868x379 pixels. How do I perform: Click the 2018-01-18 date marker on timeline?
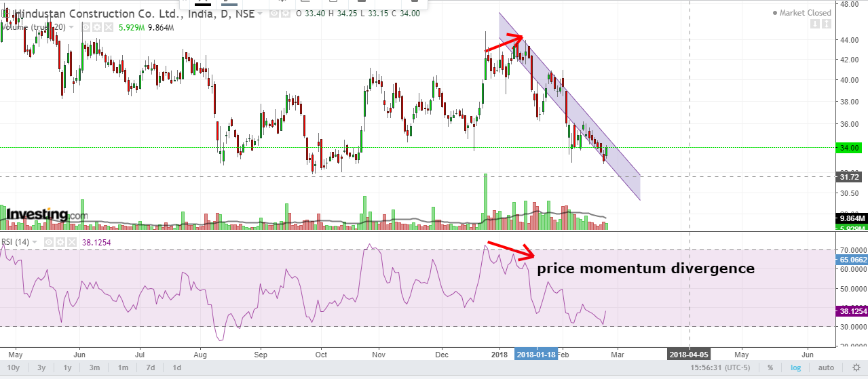535,354
